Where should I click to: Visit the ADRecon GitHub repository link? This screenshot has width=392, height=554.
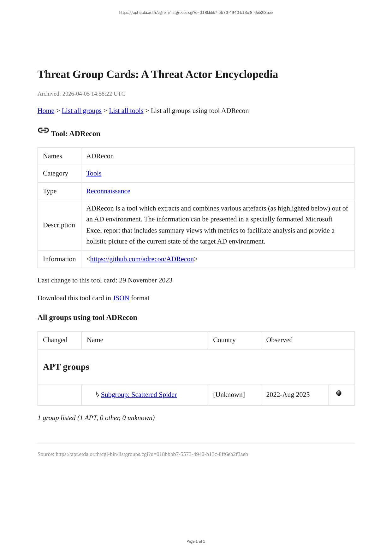click(x=142, y=259)
